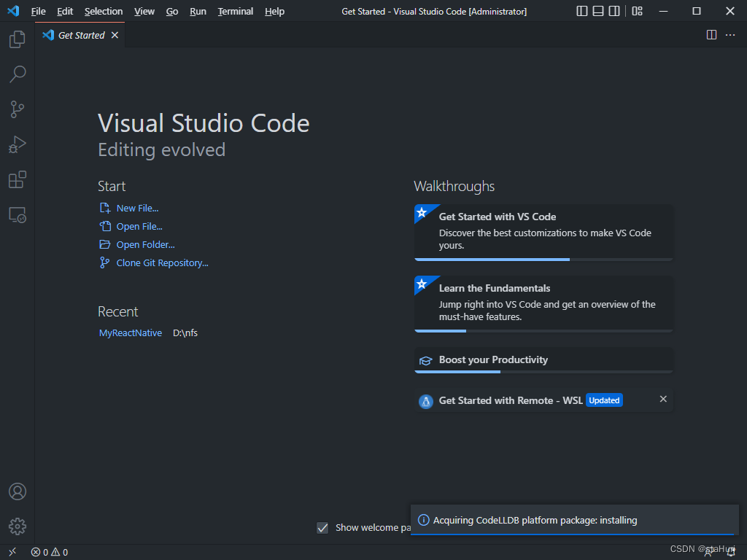Split the editor to the right

coord(711,35)
